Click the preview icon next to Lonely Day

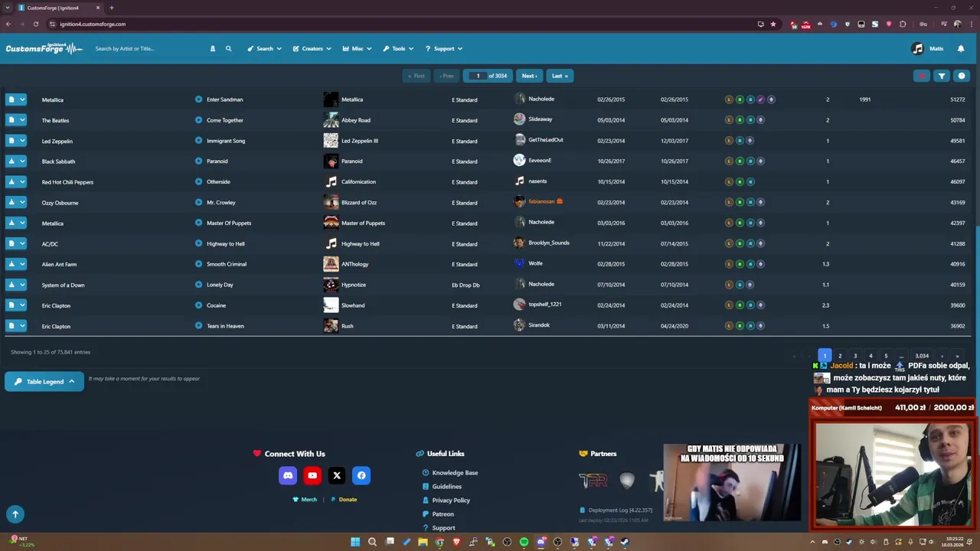tap(198, 285)
